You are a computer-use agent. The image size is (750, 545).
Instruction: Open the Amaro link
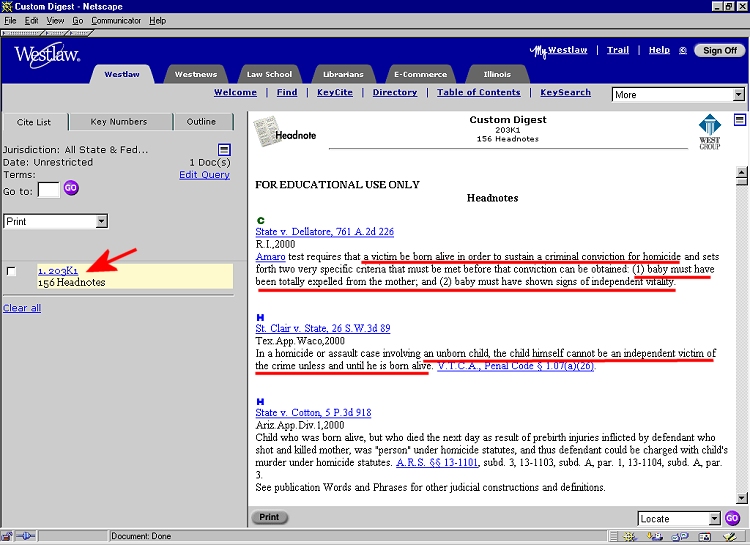click(x=270, y=256)
